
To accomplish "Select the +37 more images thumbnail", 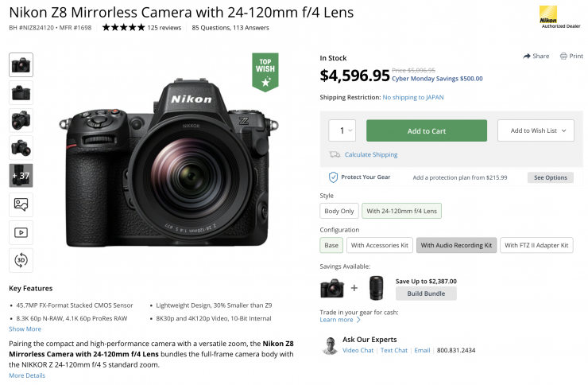I will (21, 175).
